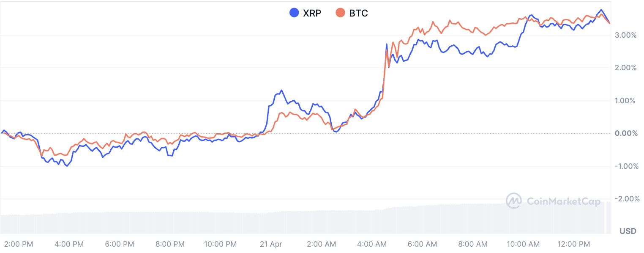644x253 pixels.
Task: Toggle the XRP series legend label
Action: click(x=312, y=13)
